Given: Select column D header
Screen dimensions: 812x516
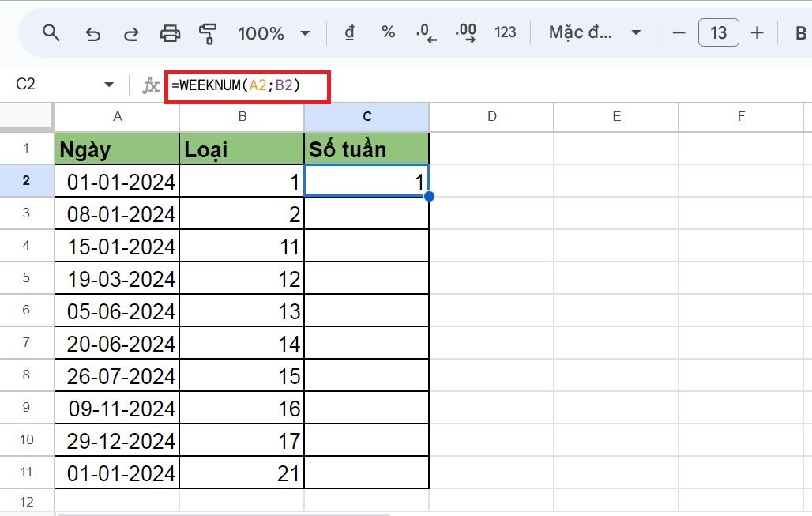Looking at the screenshot, I should tap(491, 117).
